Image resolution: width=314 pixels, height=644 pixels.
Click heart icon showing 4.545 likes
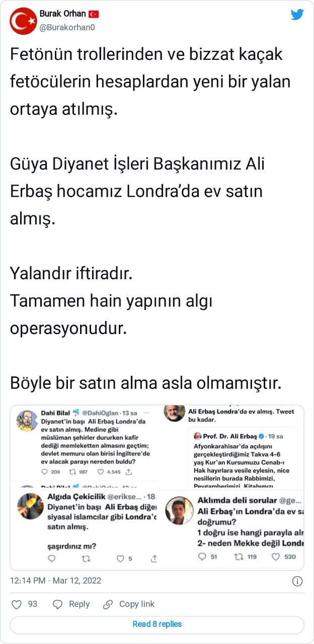click(101, 471)
